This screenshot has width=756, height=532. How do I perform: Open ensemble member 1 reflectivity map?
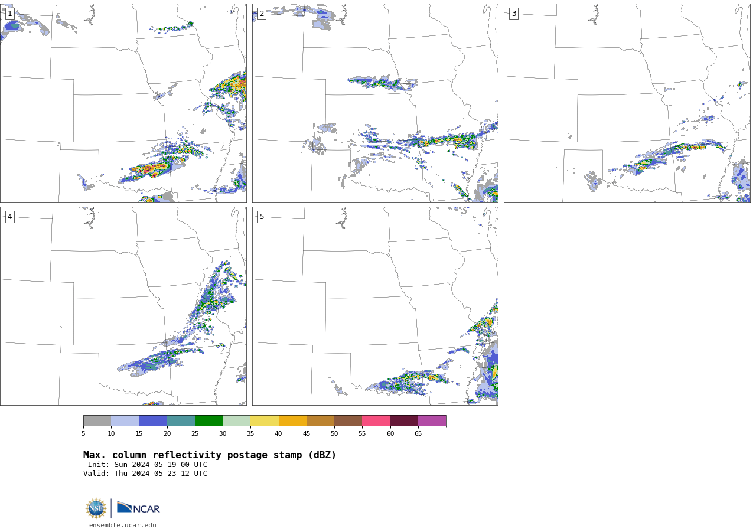pos(123,103)
